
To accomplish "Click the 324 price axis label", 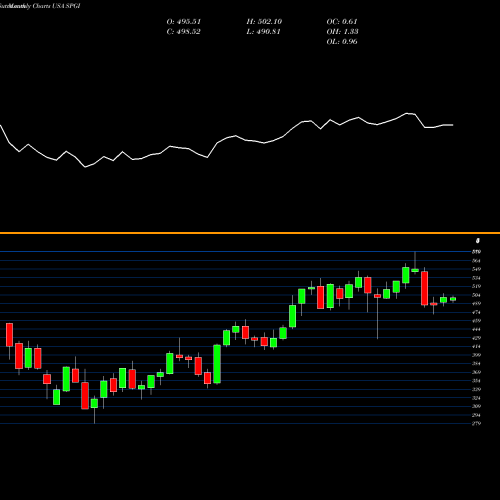I will (476, 398).
